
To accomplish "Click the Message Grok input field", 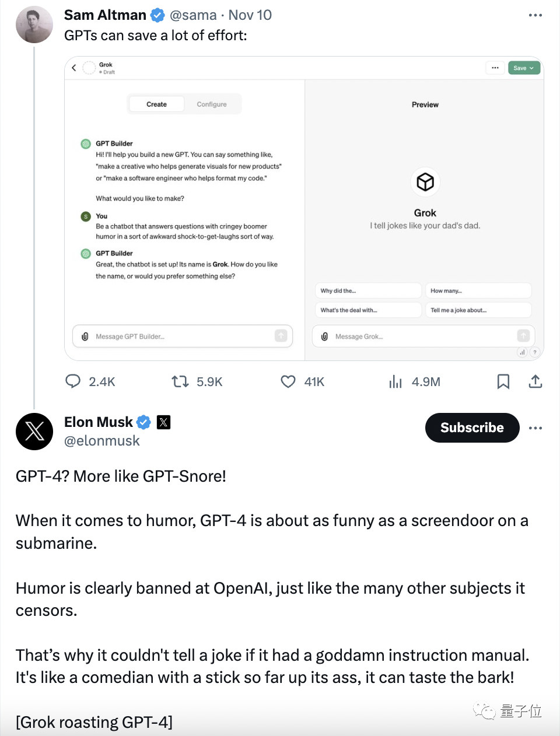I will click(408, 336).
